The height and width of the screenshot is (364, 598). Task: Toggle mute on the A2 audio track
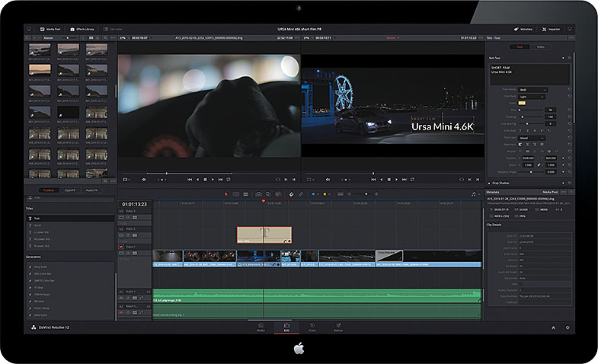pos(121,312)
